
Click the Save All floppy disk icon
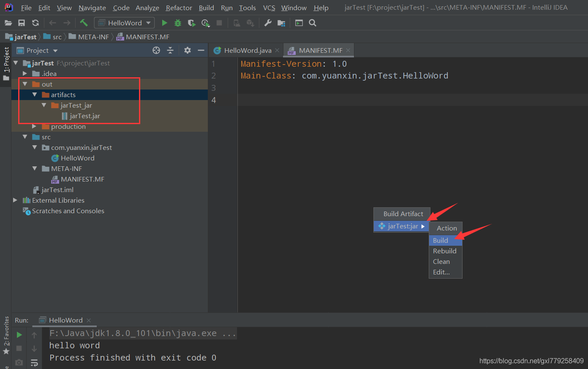pyautogui.click(x=22, y=23)
